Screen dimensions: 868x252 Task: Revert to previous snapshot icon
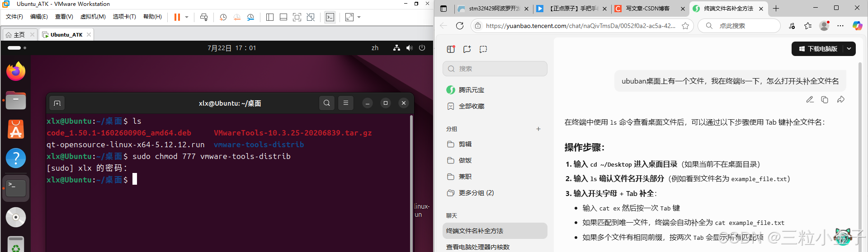click(x=237, y=17)
